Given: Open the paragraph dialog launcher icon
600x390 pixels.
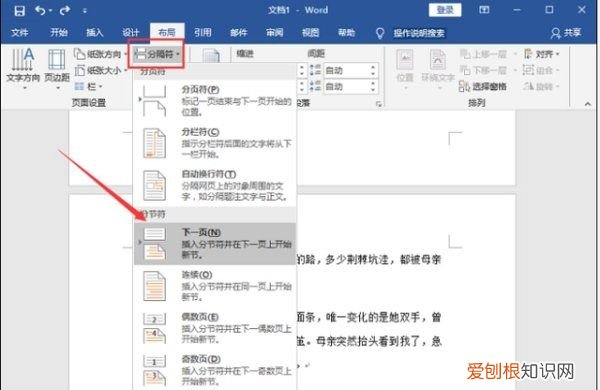Looking at the screenshot, I should (379, 104).
